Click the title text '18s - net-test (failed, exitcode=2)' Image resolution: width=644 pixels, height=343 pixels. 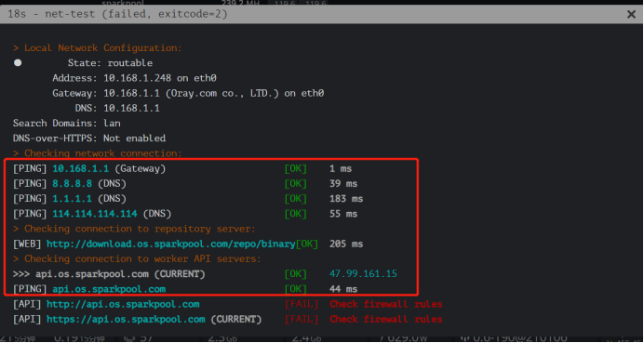(117, 14)
